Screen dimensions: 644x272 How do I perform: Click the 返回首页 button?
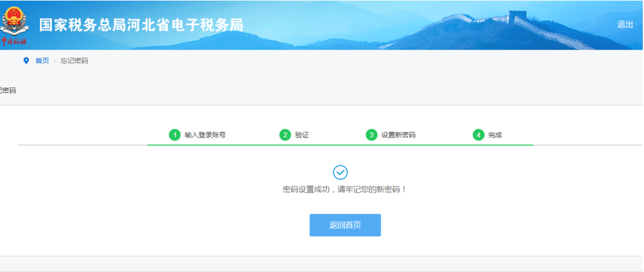[345, 225]
